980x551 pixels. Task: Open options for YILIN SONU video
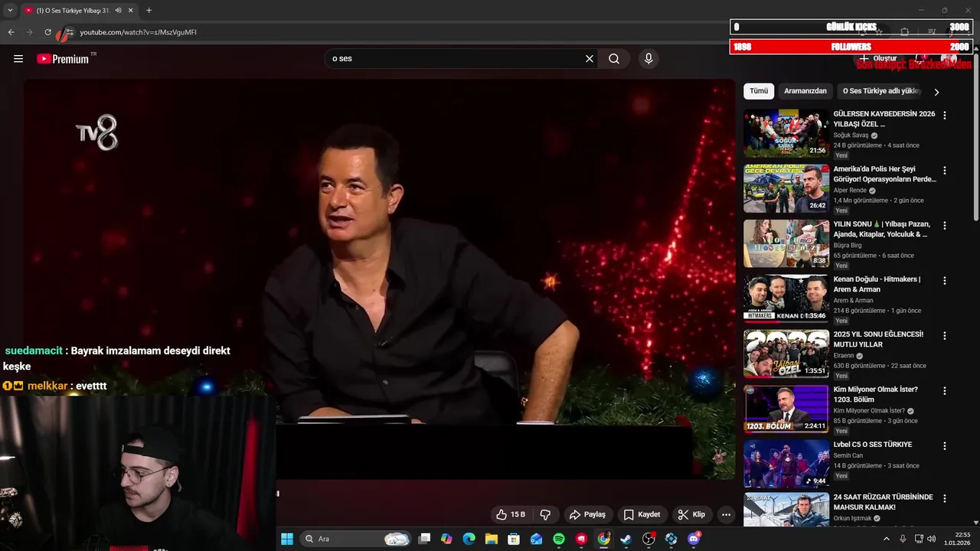944,226
